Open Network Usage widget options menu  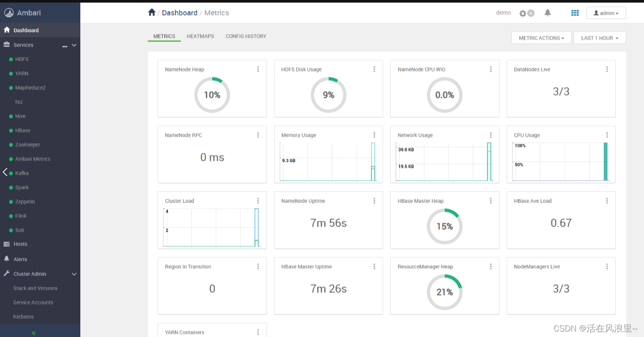pyautogui.click(x=491, y=135)
